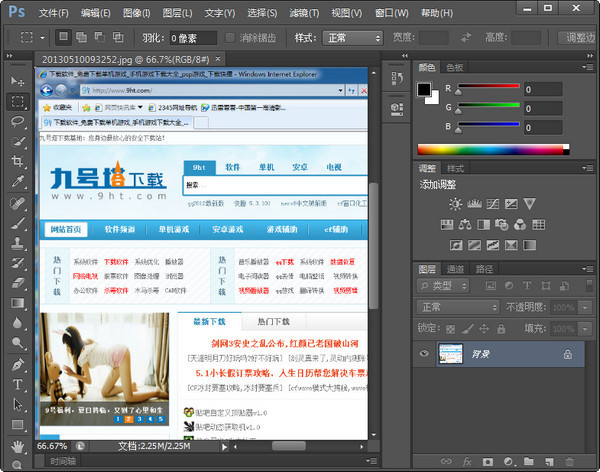Open the Properties panel icon
The image size is (600, 472).
[397, 109]
